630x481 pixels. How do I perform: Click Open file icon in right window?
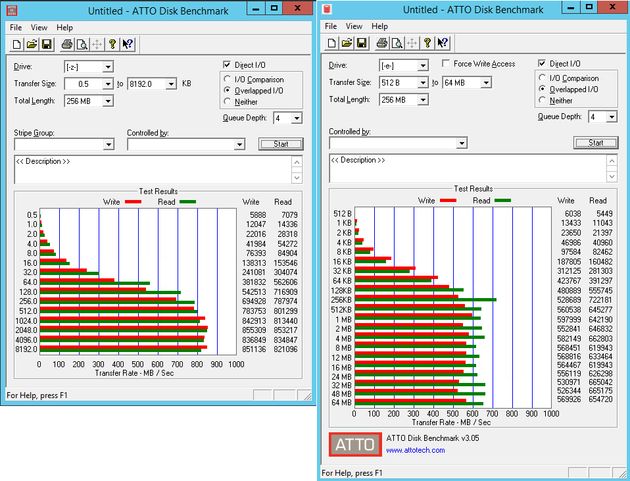point(347,43)
